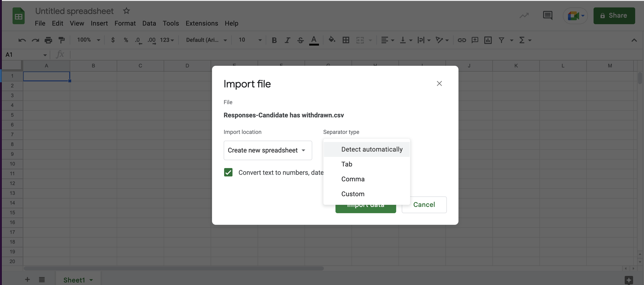The height and width of the screenshot is (285, 644).
Task: Click Cancel in Import file dialog
Action: click(x=424, y=205)
